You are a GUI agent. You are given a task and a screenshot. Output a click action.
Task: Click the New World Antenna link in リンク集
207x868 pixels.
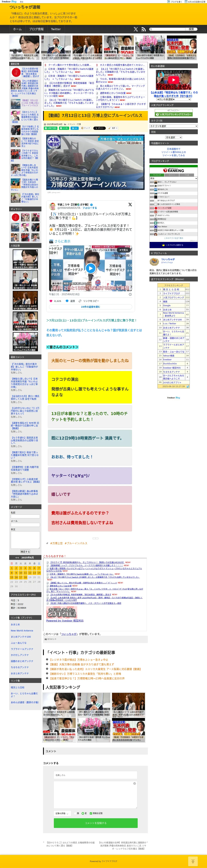point(22,630)
